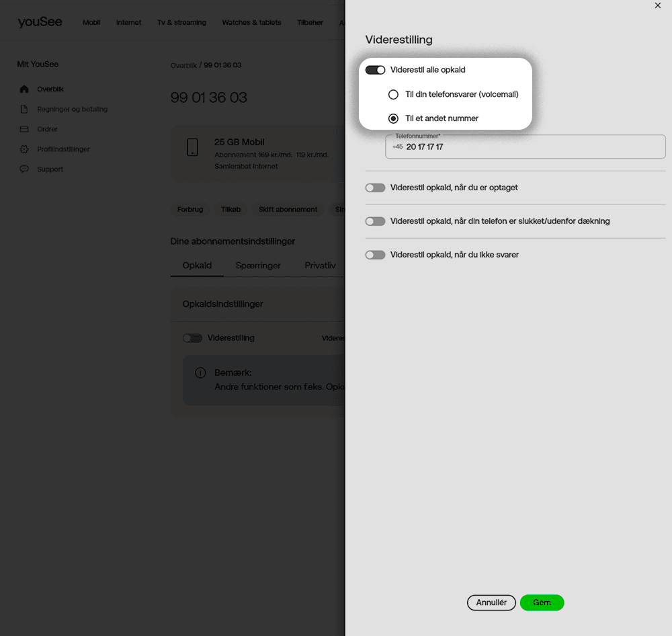Select Til et andet nummer radio button
This screenshot has width=672, height=636.
pos(394,118)
